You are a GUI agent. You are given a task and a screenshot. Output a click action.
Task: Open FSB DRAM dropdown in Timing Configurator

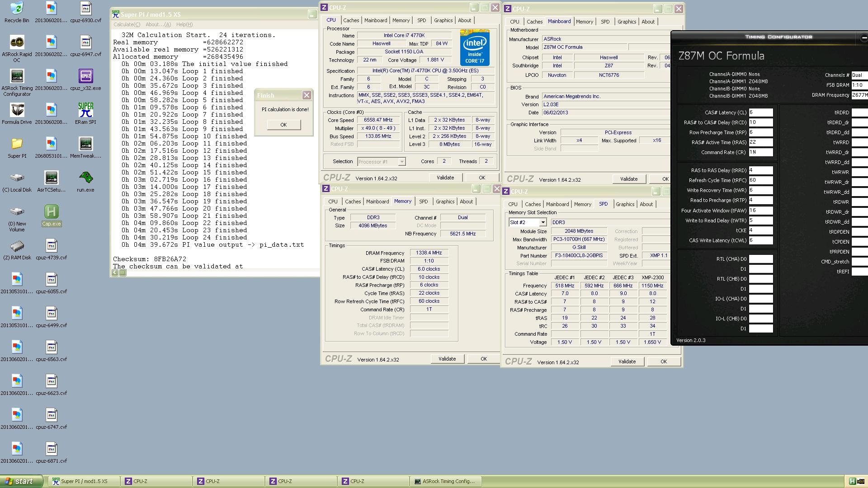859,85
